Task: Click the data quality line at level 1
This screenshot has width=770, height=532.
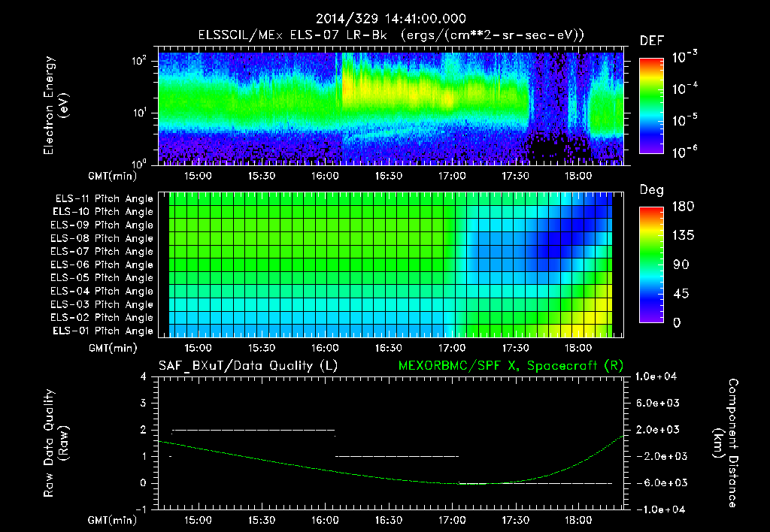Action: pyautogui.click(x=397, y=456)
